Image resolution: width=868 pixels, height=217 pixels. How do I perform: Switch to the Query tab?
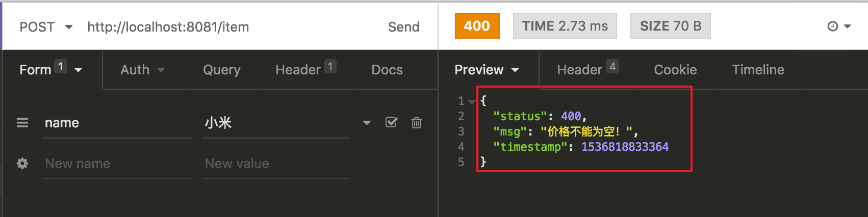(221, 70)
